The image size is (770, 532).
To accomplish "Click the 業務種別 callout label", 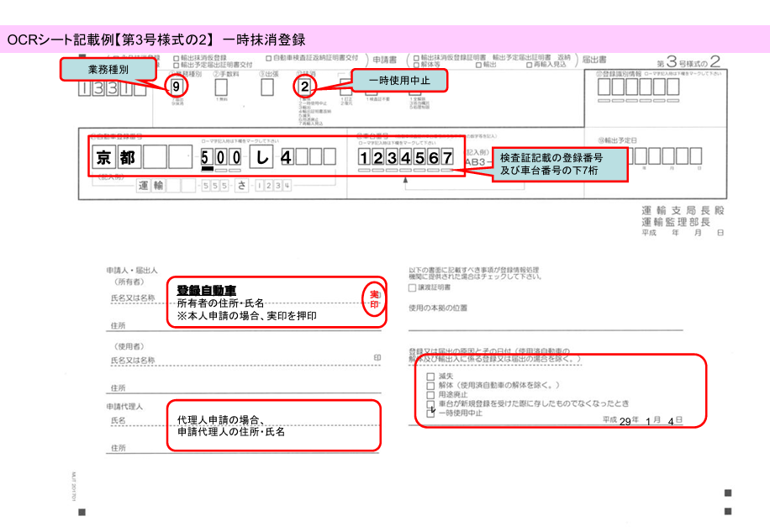I will click(x=108, y=70).
